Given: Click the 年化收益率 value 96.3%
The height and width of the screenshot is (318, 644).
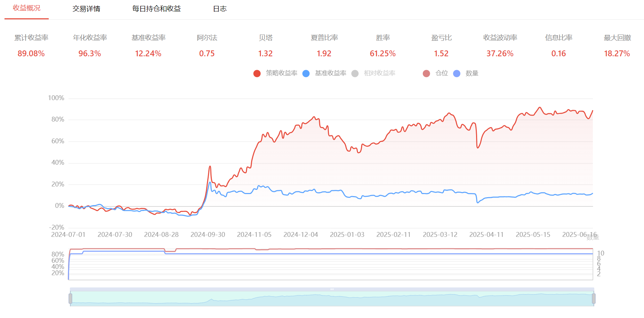Looking at the screenshot, I should click(x=89, y=54).
